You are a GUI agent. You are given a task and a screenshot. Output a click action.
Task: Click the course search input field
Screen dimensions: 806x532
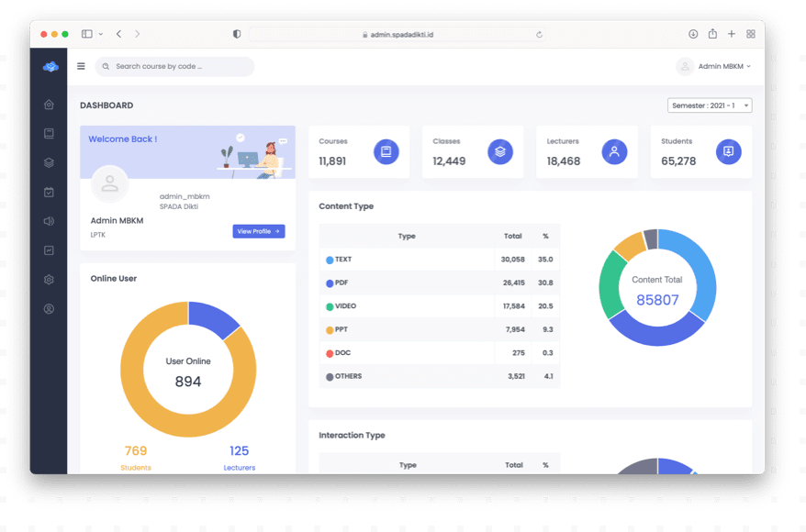pos(174,65)
